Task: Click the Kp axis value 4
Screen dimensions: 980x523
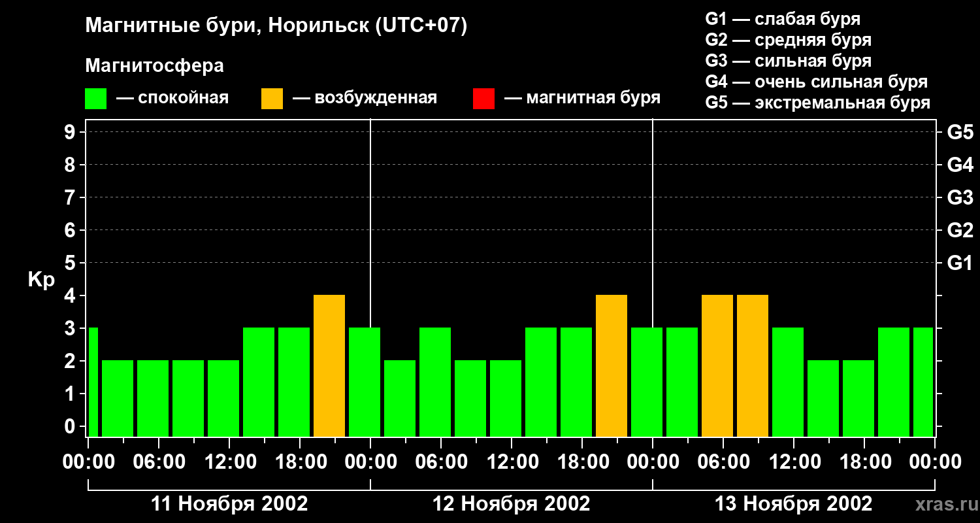Action: tap(71, 296)
